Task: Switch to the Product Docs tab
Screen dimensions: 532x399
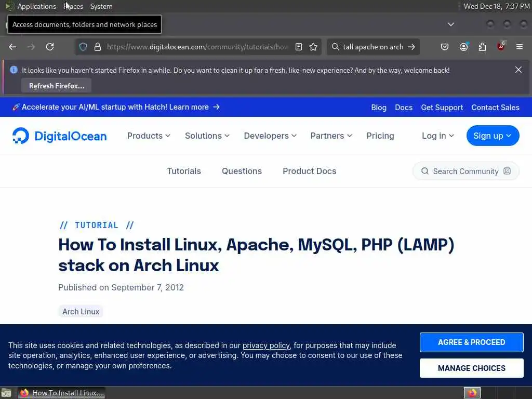Action: (x=310, y=171)
